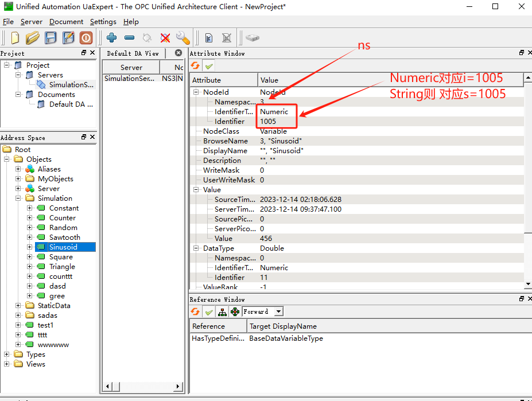Select the Sawtooth variable node
Viewport: 532px width, 401px height.
click(64, 238)
